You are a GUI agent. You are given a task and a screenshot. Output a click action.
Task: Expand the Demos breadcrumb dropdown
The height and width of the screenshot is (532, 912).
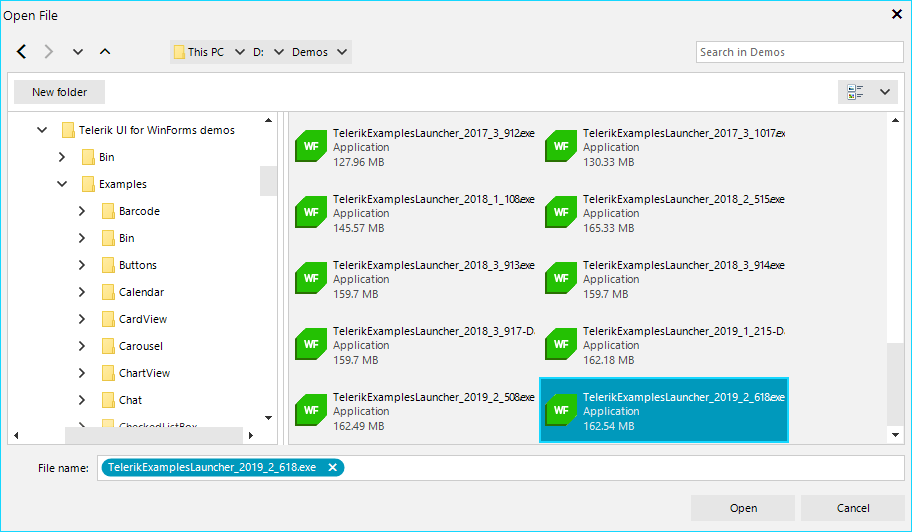coord(342,52)
